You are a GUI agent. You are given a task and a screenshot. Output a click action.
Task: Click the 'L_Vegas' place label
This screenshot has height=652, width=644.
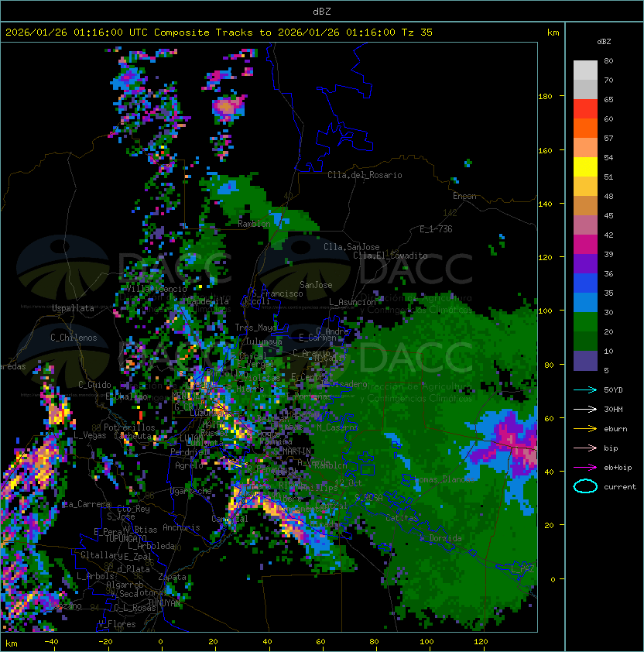pos(90,435)
